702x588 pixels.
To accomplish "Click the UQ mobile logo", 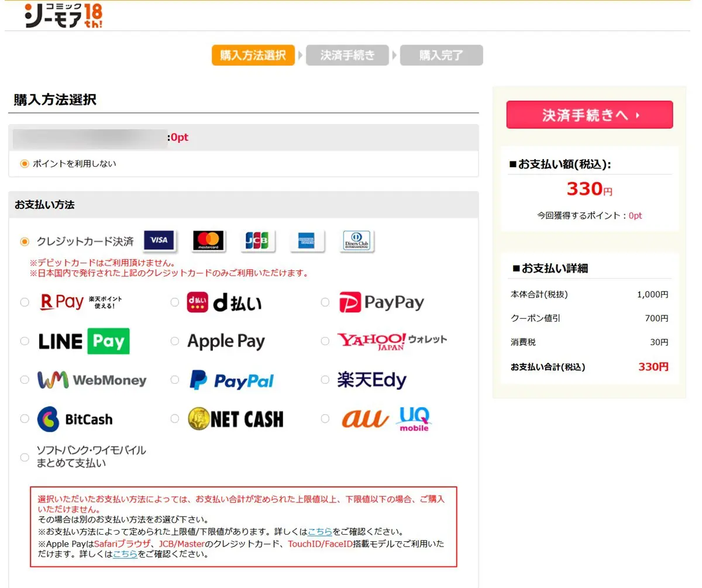I will [414, 419].
